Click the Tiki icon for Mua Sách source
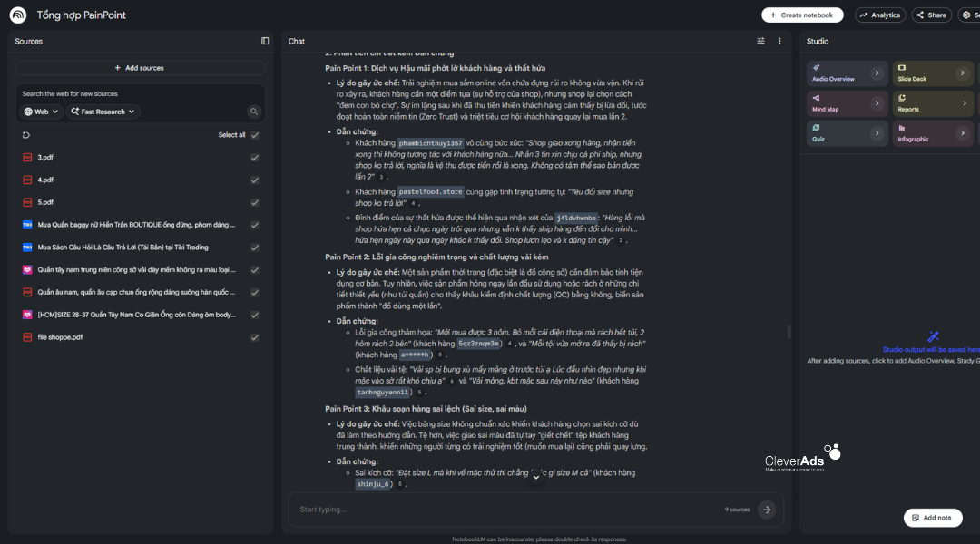Viewport: 980px width, 544px height. click(27, 248)
